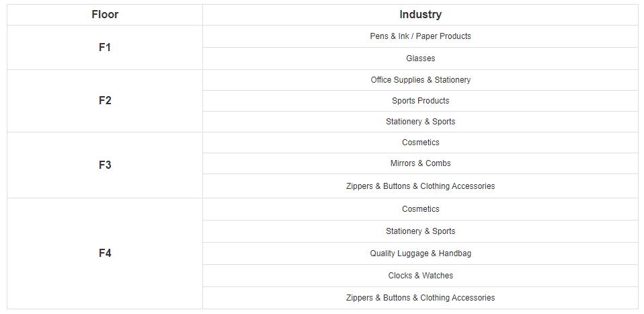This screenshot has height=314, width=644.
Task: Select the F3 floor cell
Action: tap(105, 165)
